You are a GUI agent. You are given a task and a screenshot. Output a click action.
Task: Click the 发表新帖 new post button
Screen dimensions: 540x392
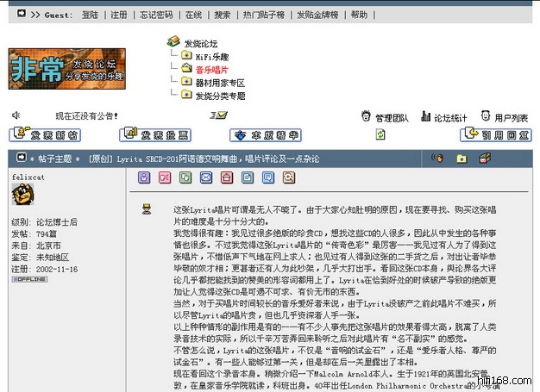(x=44, y=135)
